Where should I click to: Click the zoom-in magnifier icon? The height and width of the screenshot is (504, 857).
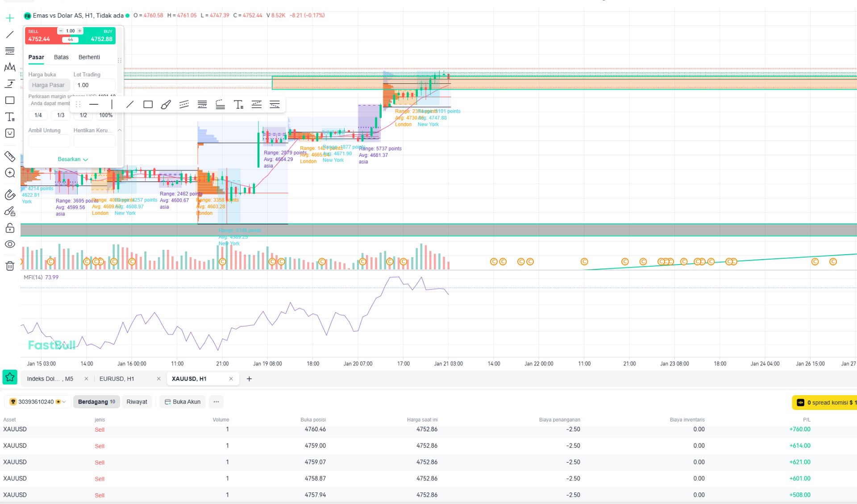tap(10, 173)
